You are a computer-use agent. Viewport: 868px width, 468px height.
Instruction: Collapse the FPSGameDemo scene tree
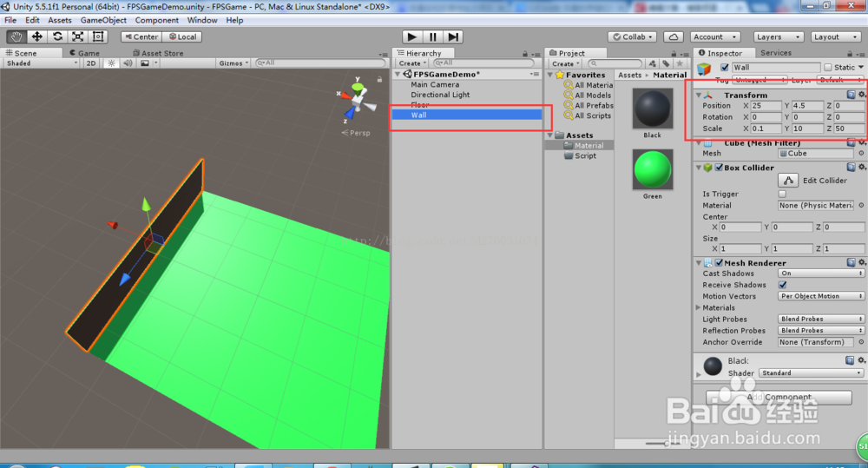click(x=398, y=74)
